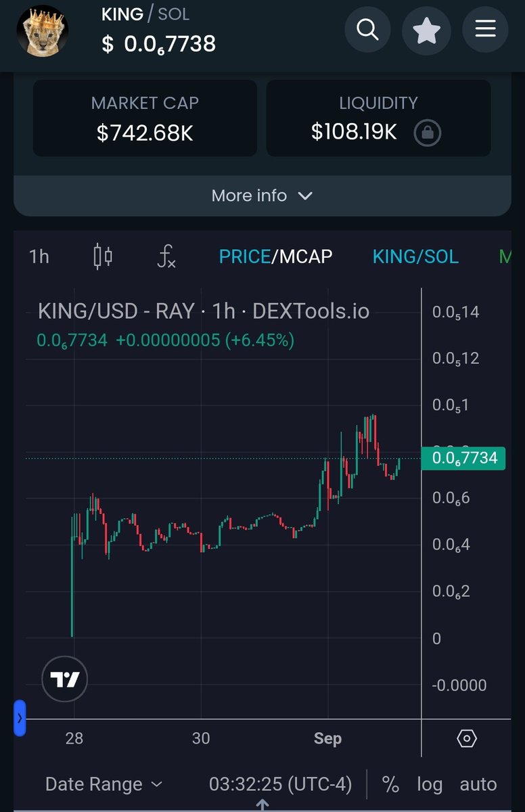This screenshot has height=812, width=525.
Task: Expand the More info section
Action: [262, 196]
